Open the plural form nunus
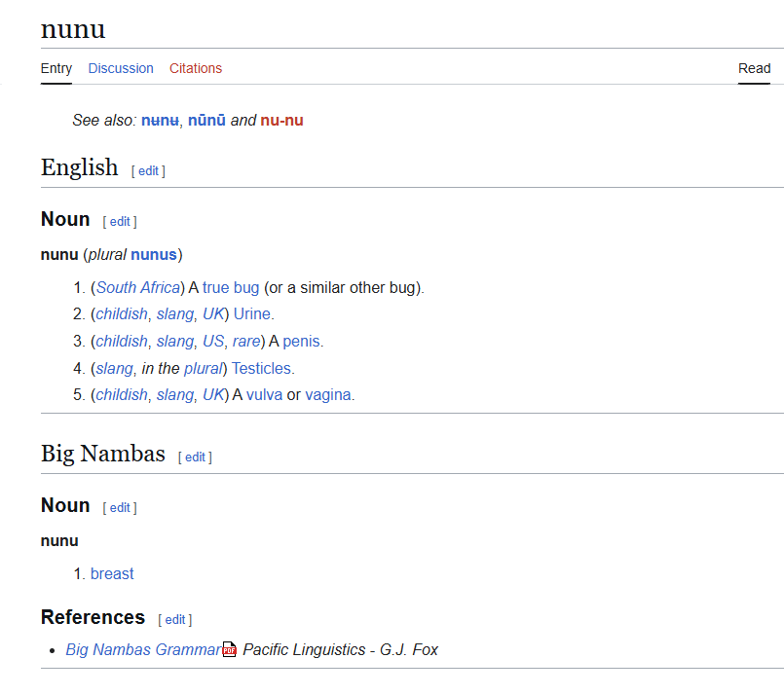784x695 pixels. [x=154, y=254]
